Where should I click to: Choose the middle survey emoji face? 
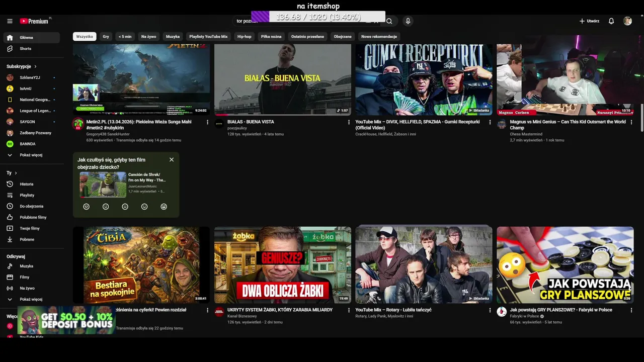pos(125,207)
